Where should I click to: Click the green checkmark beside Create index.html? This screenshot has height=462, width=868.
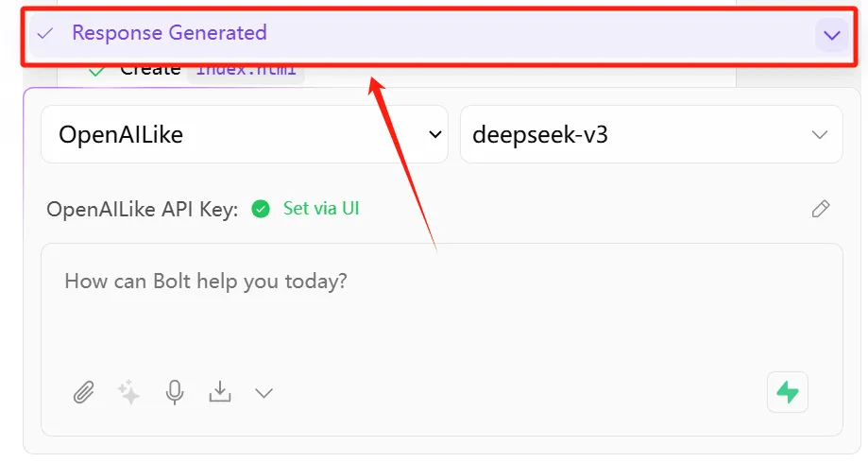tap(96, 70)
